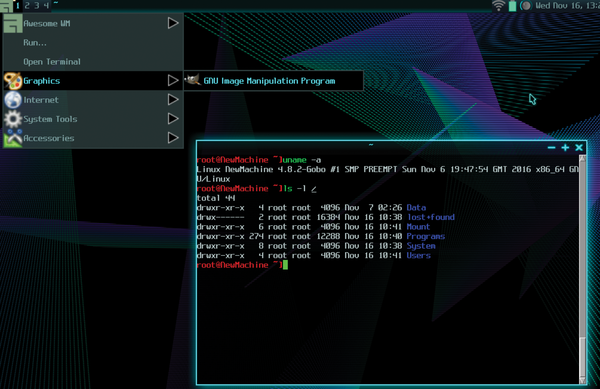Click the Users directory name
The image size is (600, 389).
tap(419, 256)
